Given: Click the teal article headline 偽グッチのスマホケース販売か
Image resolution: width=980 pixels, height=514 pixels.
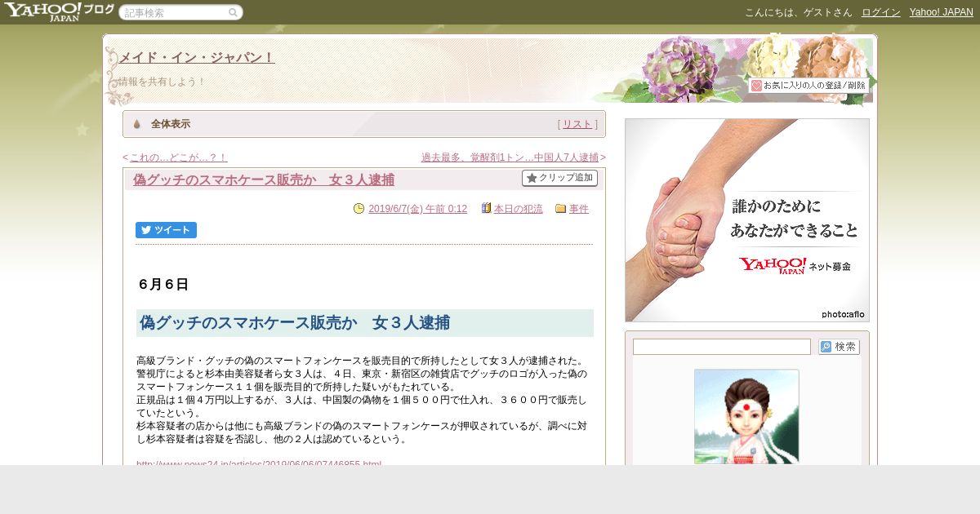Looking at the screenshot, I should pyautogui.click(x=295, y=323).
